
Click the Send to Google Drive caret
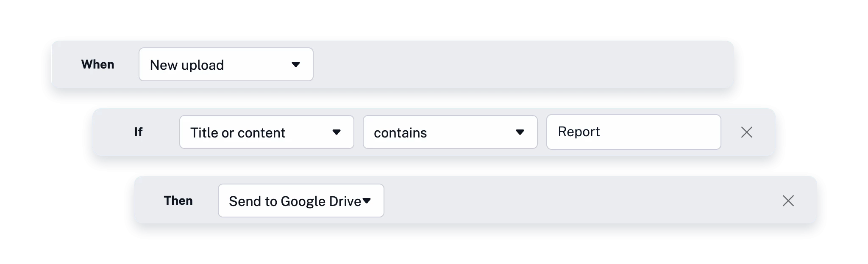click(367, 201)
